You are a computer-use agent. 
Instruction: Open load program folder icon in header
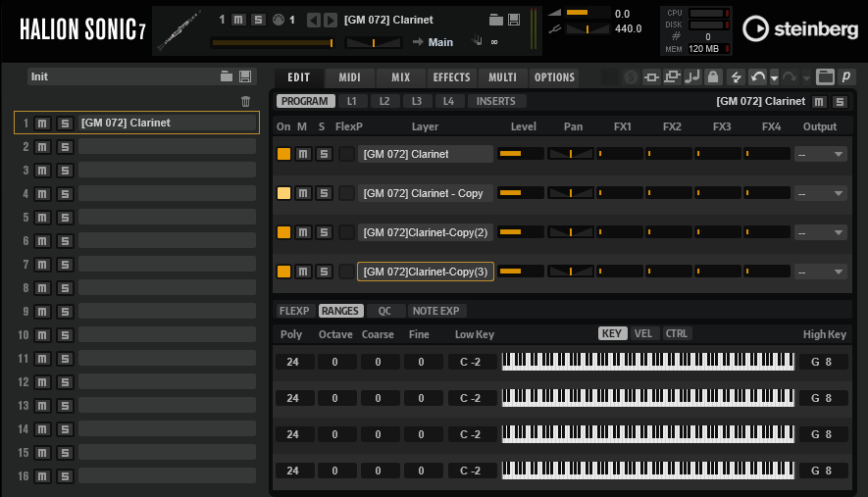[x=496, y=20]
